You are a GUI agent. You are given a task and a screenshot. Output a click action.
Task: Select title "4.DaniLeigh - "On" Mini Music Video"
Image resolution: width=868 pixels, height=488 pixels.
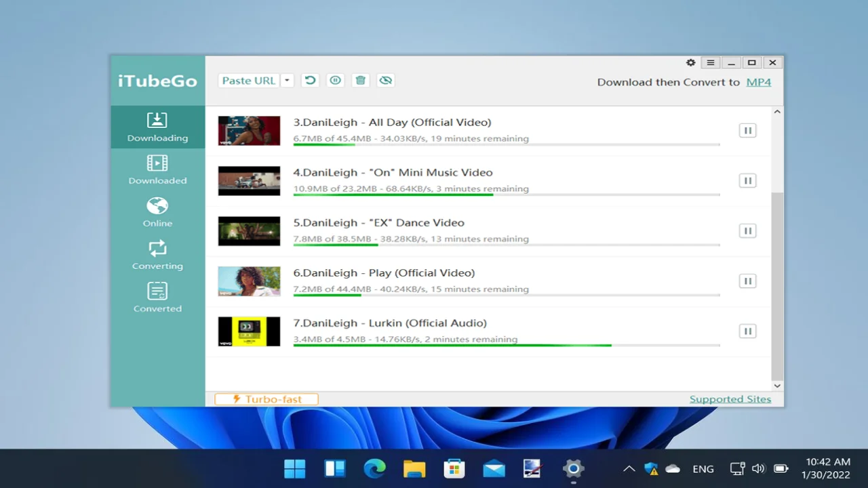[393, 173]
